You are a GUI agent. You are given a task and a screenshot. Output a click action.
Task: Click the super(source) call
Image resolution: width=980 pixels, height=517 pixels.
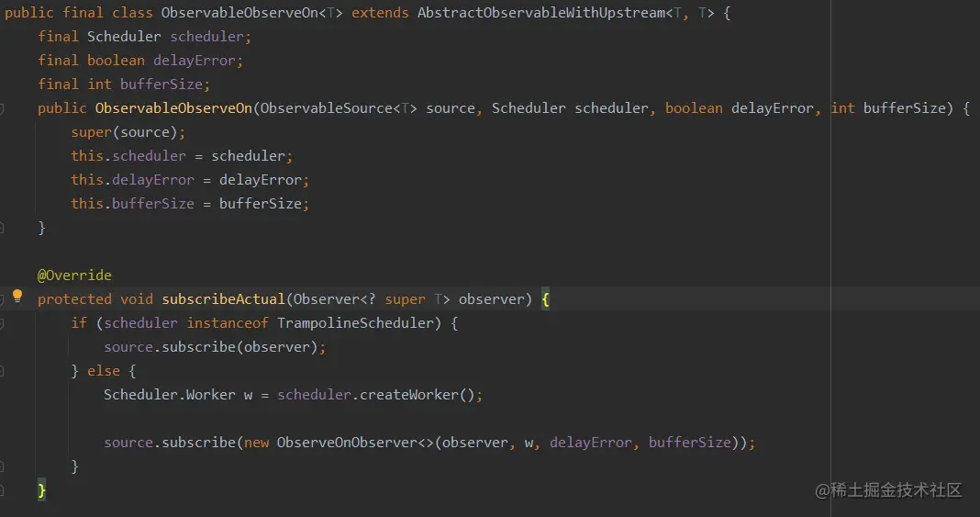125,132
